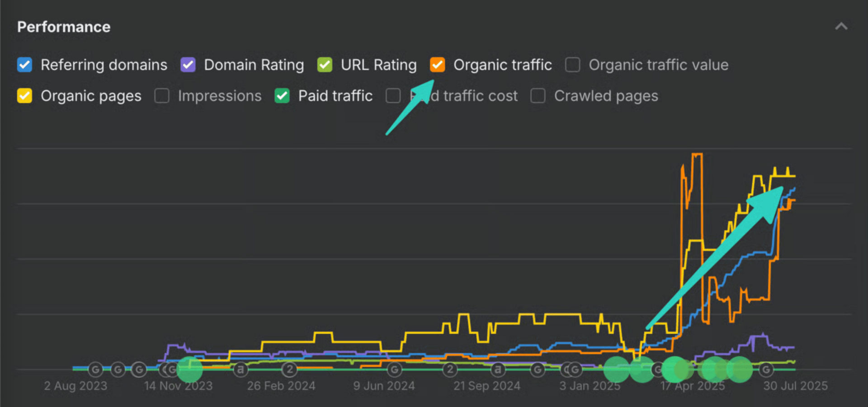
Task: Click the Performance section heading
Action: (x=64, y=27)
